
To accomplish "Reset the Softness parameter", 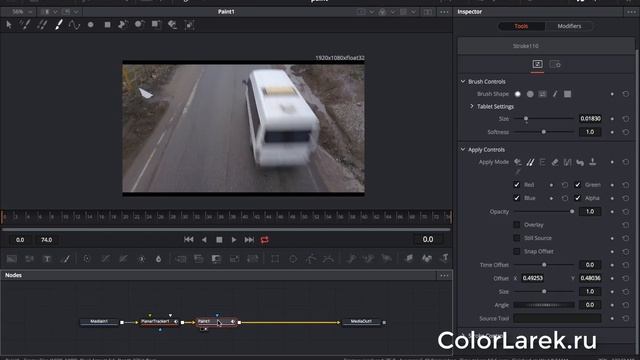I will [626, 132].
